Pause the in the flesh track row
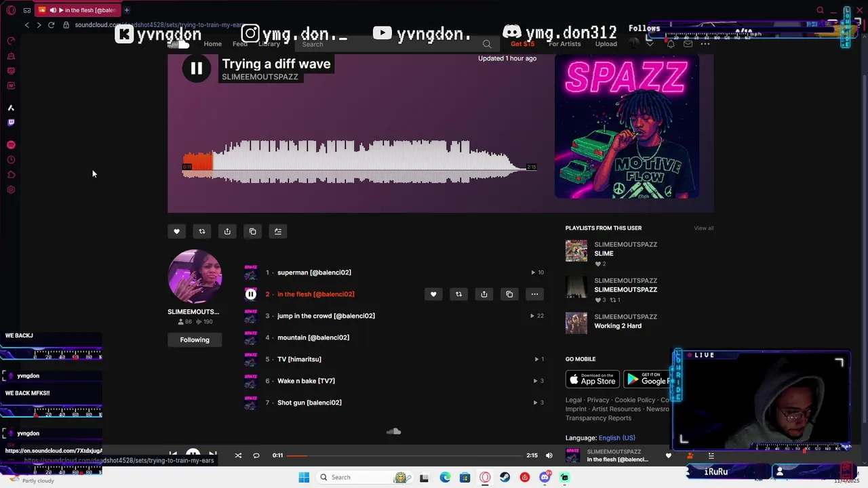The image size is (868, 488). 251,294
